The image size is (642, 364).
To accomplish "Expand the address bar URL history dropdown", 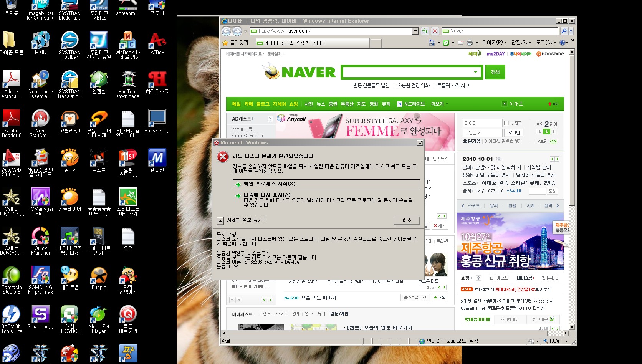I will click(x=415, y=31).
